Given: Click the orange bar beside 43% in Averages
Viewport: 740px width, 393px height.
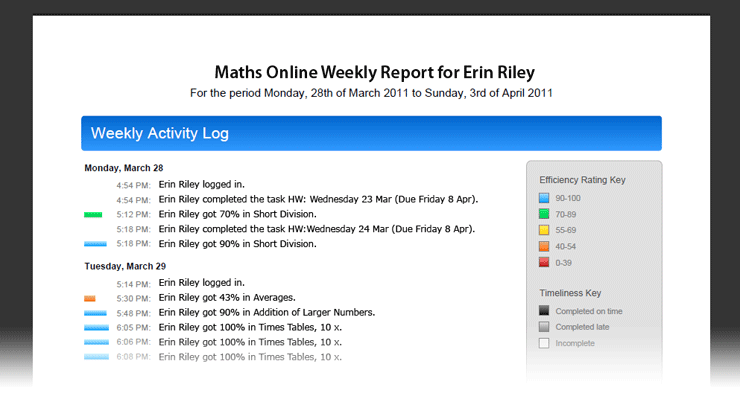Looking at the screenshot, I should 90,298.
